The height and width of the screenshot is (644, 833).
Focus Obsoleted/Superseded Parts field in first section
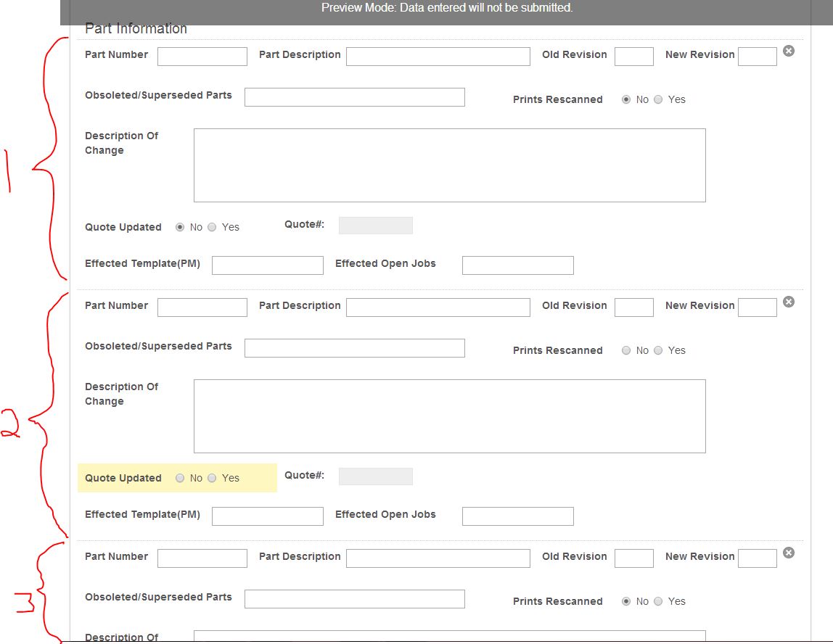[354, 97]
